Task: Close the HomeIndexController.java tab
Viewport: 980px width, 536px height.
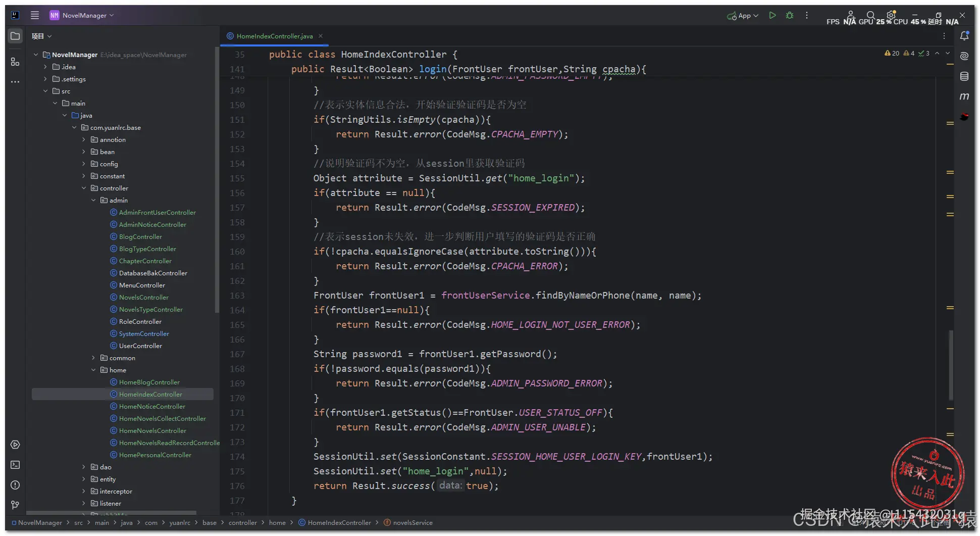Action: click(321, 36)
